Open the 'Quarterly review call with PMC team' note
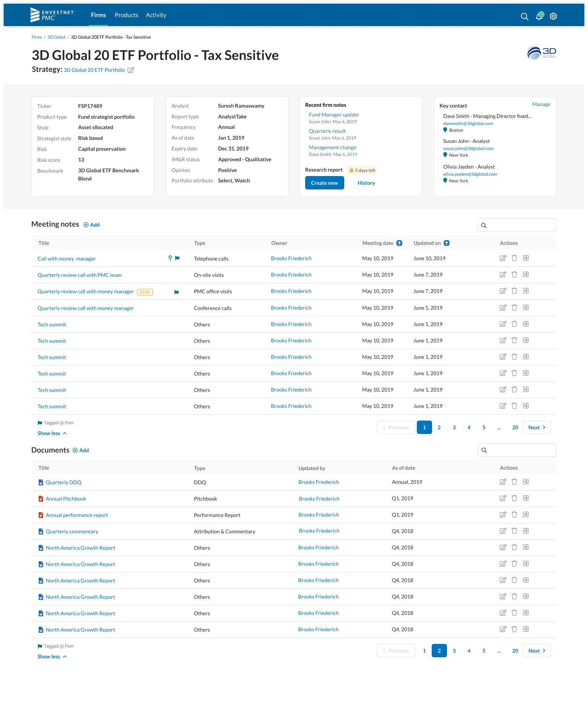The height and width of the screenshot is (712, 588). pyautogui.click(x=80, y=275)
